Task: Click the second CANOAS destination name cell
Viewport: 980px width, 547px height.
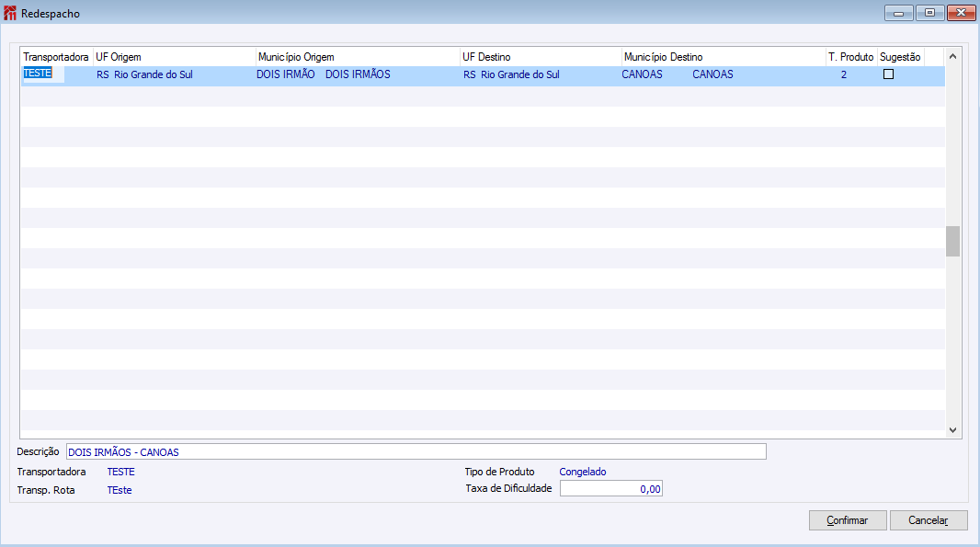Action: click(x=712, y=74)
